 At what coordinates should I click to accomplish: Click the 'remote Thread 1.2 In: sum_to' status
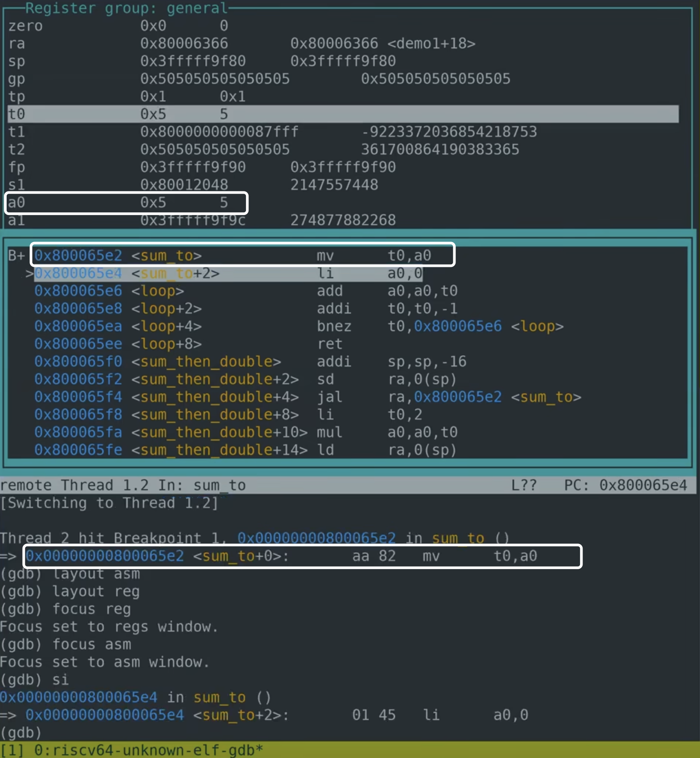123,485
